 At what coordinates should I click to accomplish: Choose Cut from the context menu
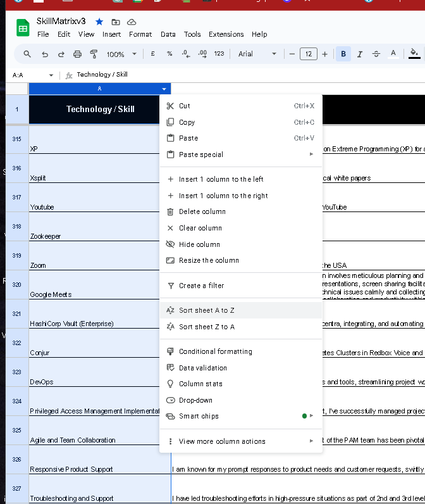tap(241, 106)
